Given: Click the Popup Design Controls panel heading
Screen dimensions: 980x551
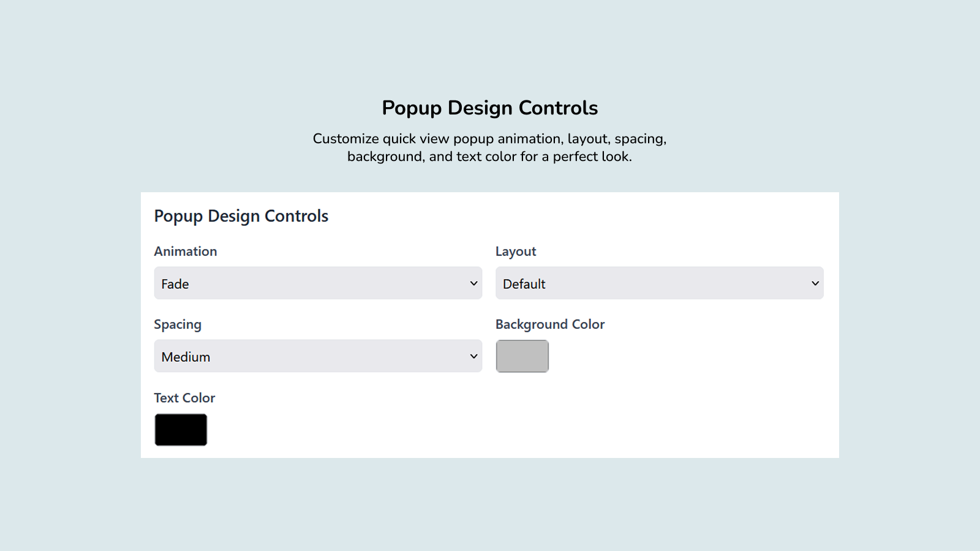Looking at the screenshot, I should pos(241,216).
